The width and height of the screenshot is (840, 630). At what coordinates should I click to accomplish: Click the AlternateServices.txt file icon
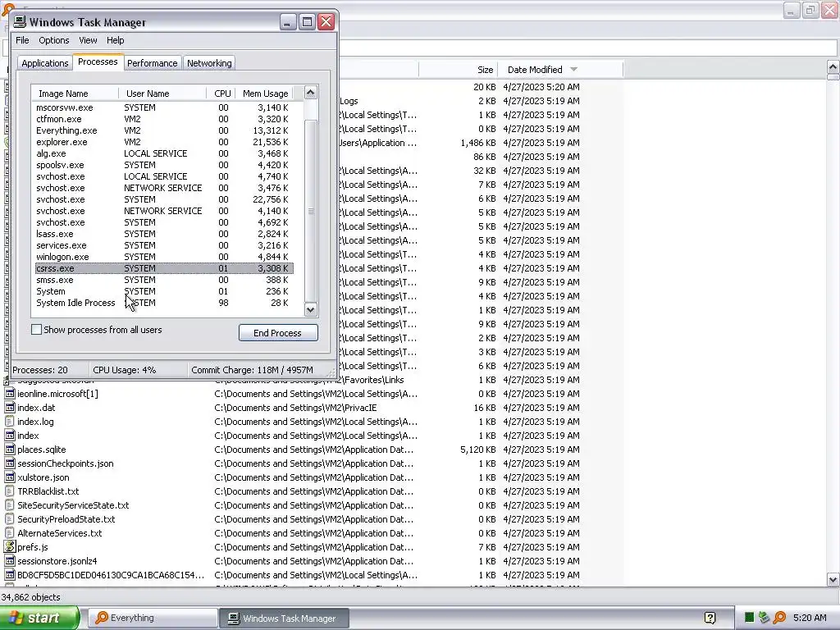(10, 533)
